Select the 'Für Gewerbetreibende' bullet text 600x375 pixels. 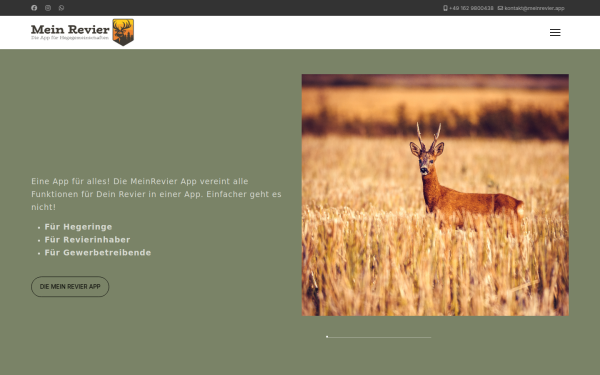[x=98, y=253]
